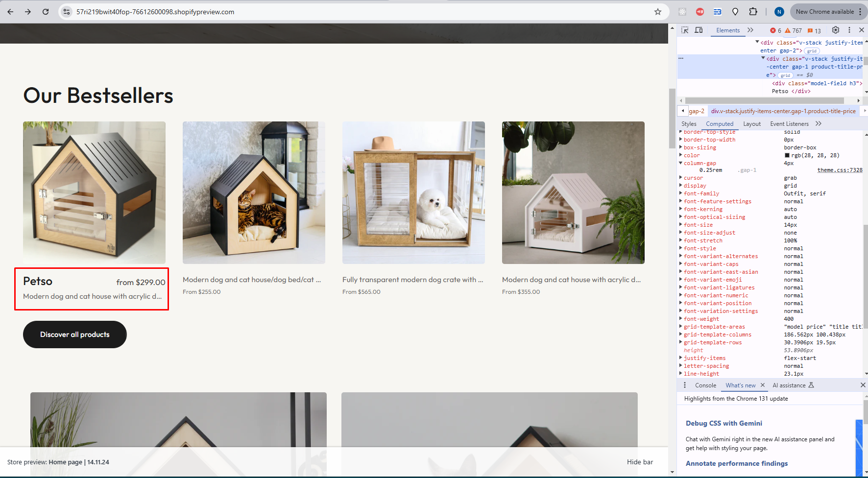Expand the cursor computed property

pyautogui.click(x=680, y=178)
